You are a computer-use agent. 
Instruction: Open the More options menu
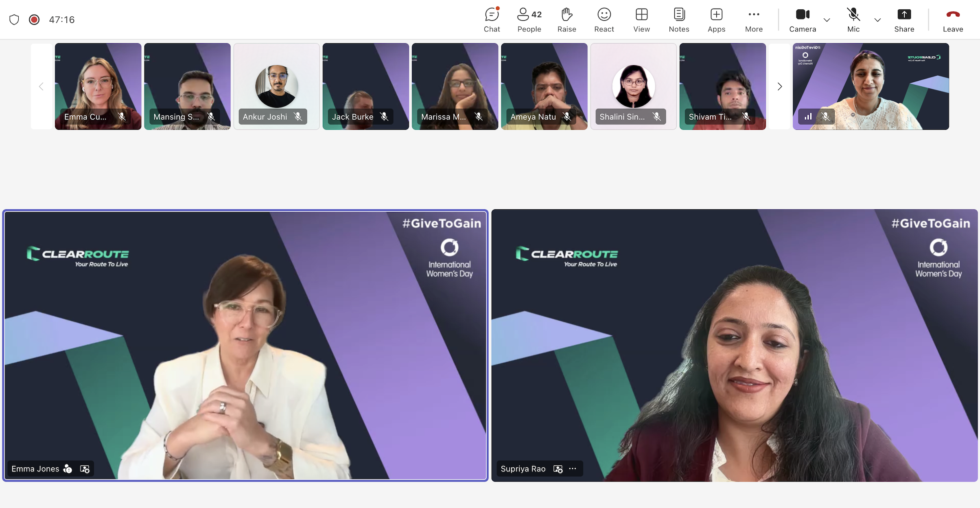[x=754, y=19]
